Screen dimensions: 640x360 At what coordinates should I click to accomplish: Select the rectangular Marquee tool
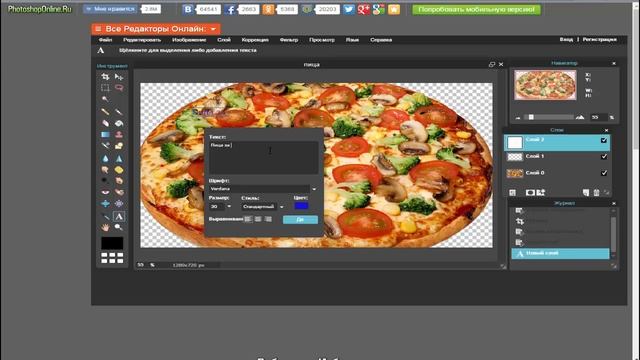pyautogui.click(x=105, y=88)
